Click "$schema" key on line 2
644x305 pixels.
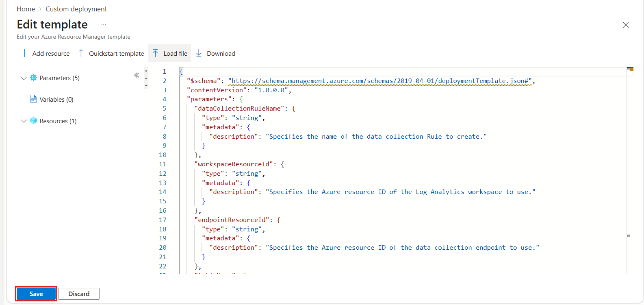coord(204,81)
